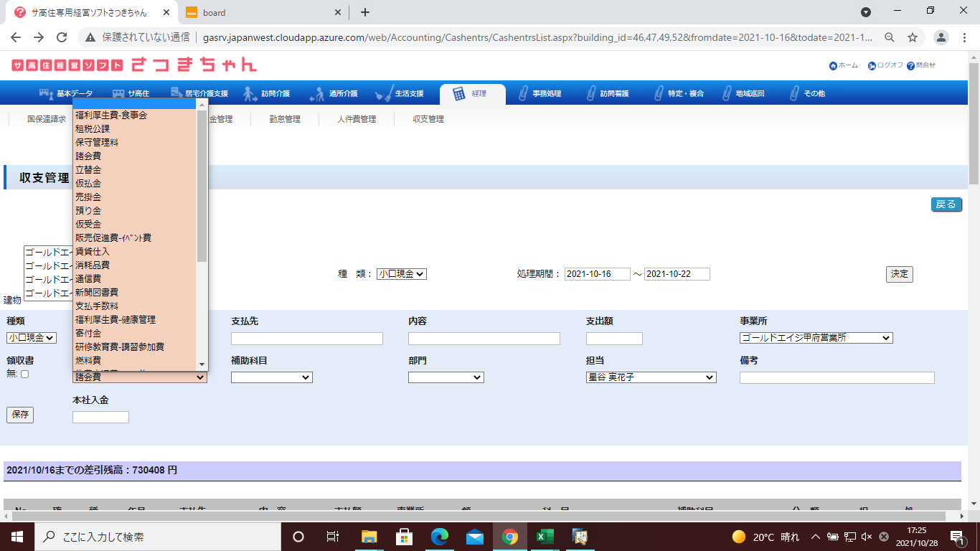Choose 通信費 in the account list
Screen dimensions: 980x551
tap(88, 278)
